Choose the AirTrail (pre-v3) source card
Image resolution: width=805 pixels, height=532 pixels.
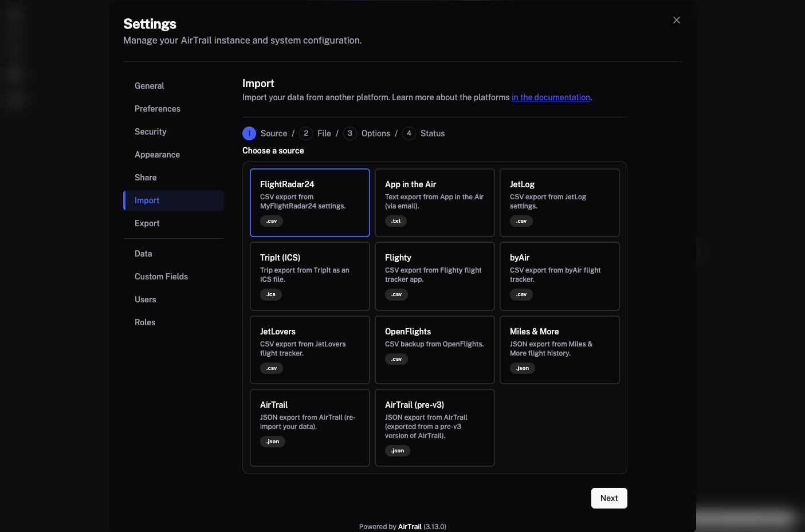click(x=435, y=428)
